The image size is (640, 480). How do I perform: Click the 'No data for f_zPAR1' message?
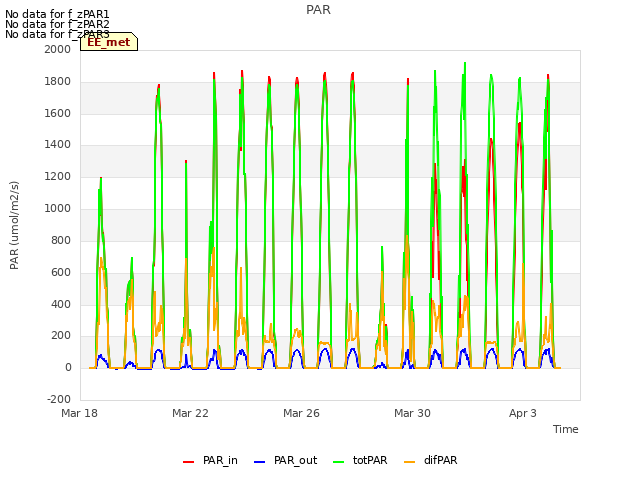[57, 15]
